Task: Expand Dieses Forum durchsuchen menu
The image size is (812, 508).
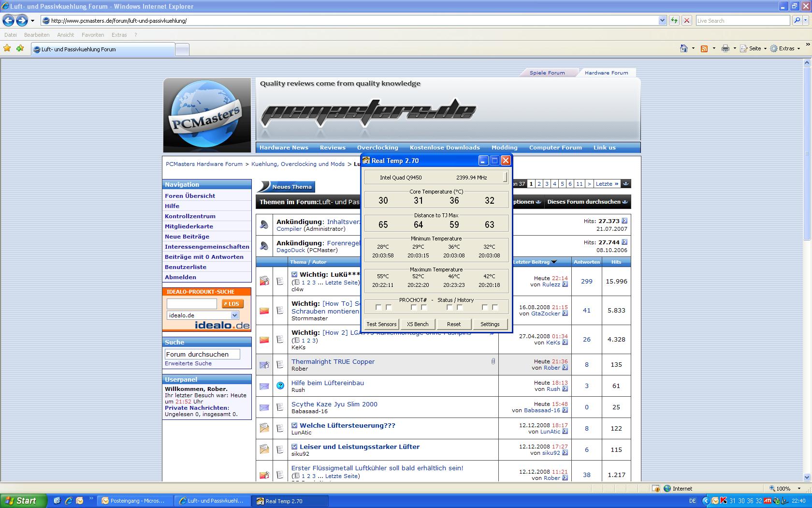Action: [x=587, y=202]
